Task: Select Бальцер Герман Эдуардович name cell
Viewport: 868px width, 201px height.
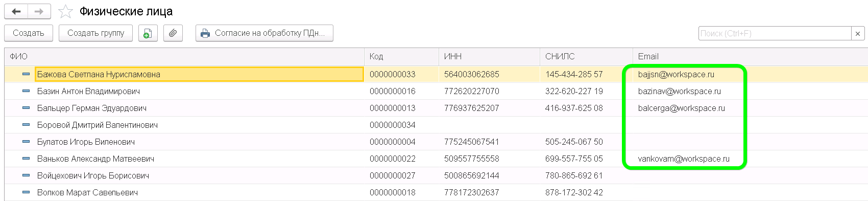Action: point(199,108)
